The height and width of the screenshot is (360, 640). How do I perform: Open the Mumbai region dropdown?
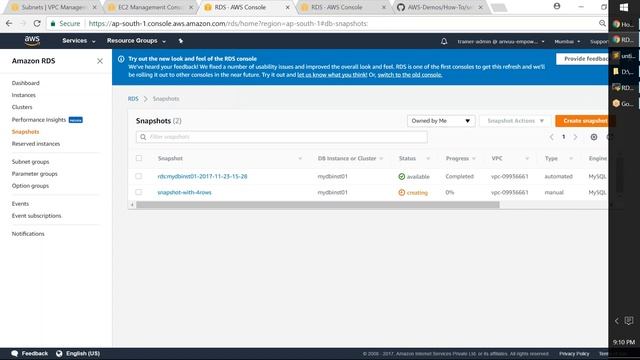tap(567, 42)
